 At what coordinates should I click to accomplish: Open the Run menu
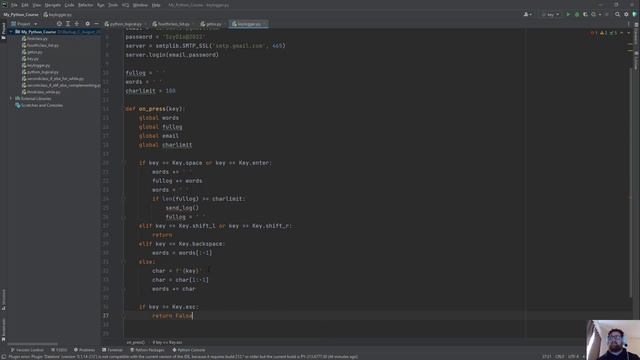pos(100,5)
